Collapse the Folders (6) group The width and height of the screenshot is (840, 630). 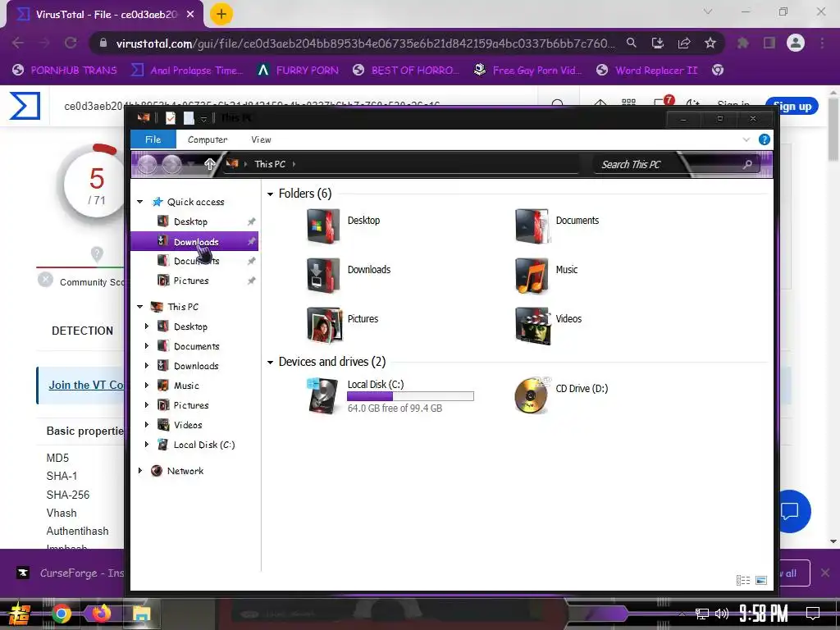coord(270,194)
